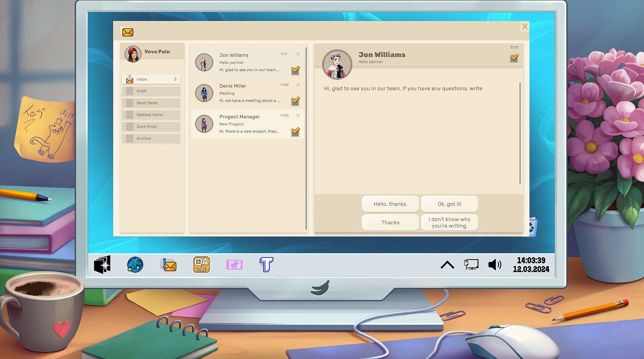Open the Archive folder
This screenshot has height=359, width=644.
pos(151,138)
